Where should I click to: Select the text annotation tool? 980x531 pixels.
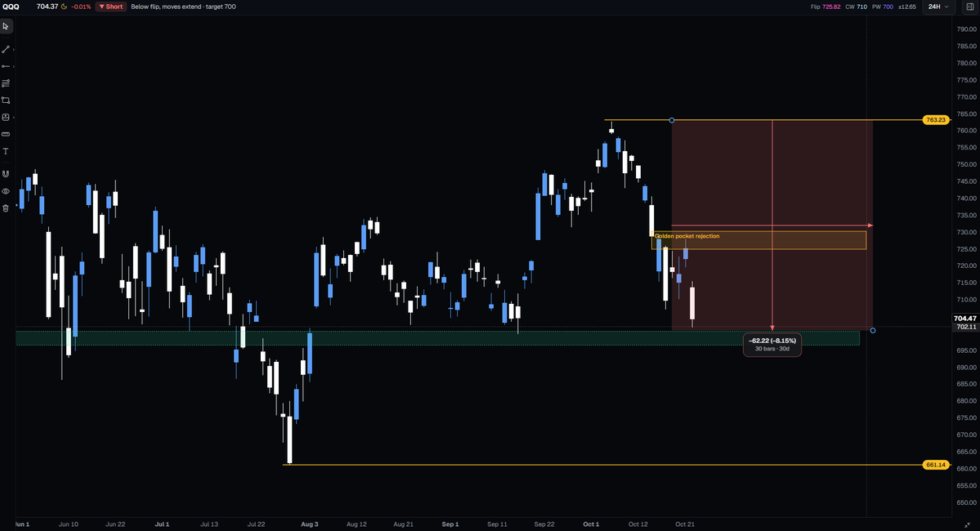(6, 151)
